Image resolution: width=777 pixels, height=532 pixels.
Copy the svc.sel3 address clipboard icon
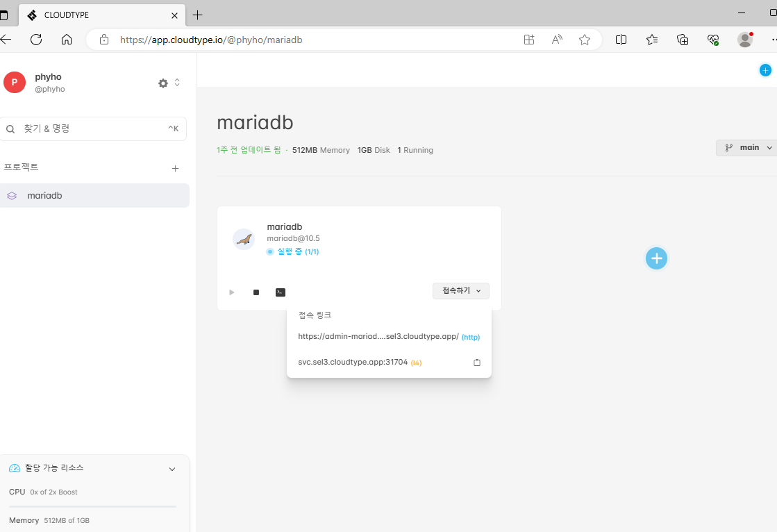coord(477,363)
